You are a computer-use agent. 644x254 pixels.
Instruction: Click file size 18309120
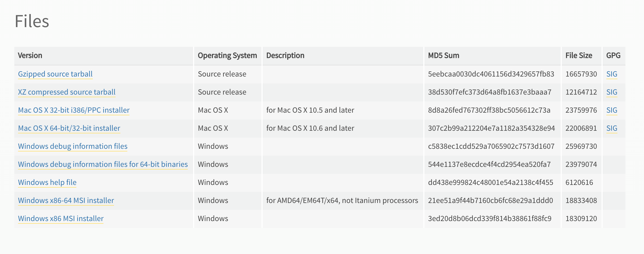coord(581,218)
